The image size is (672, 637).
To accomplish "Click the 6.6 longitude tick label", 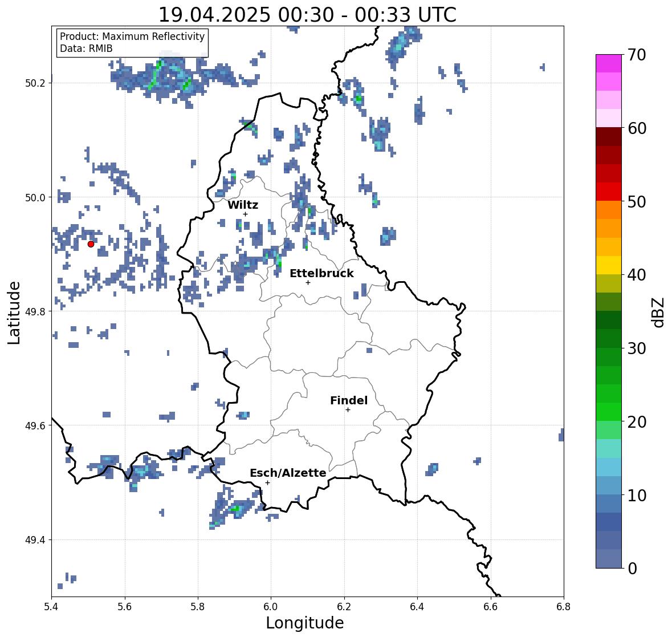I will pos(491,606).
